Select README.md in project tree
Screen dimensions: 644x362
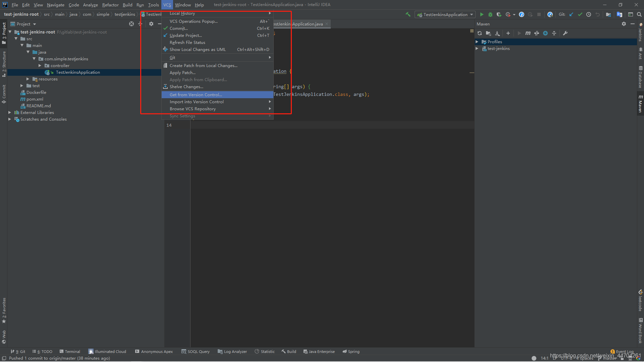pos(39,106)
